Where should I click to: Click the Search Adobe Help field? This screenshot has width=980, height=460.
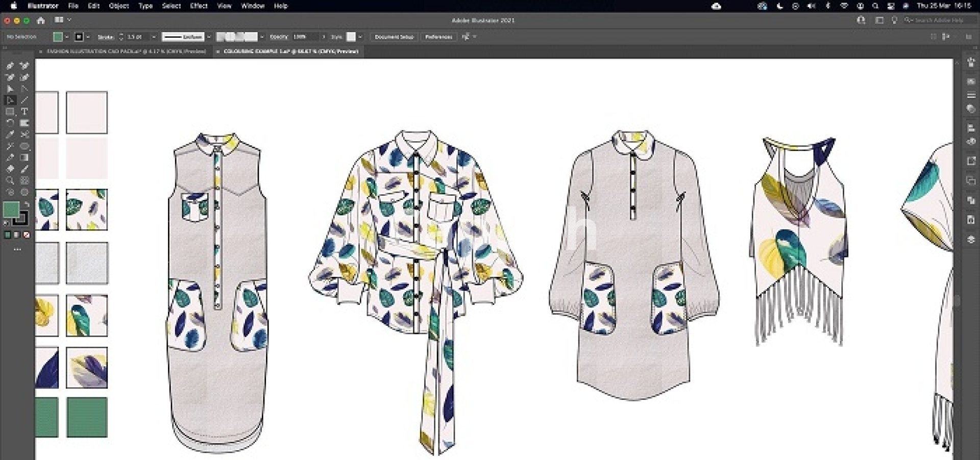(x=938, y=20)
